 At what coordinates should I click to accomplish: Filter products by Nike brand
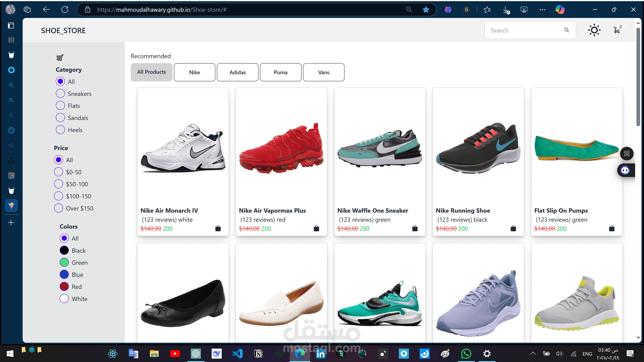coord(195,72)
